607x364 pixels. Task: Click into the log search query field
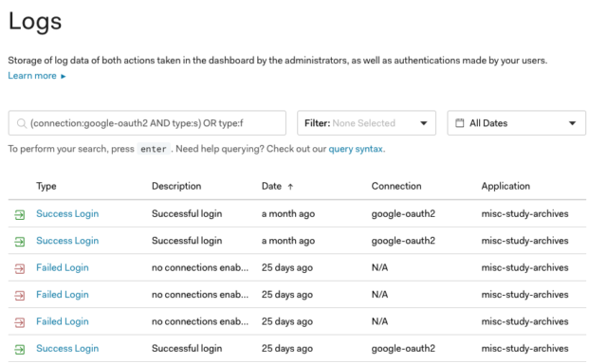point(147,123)
